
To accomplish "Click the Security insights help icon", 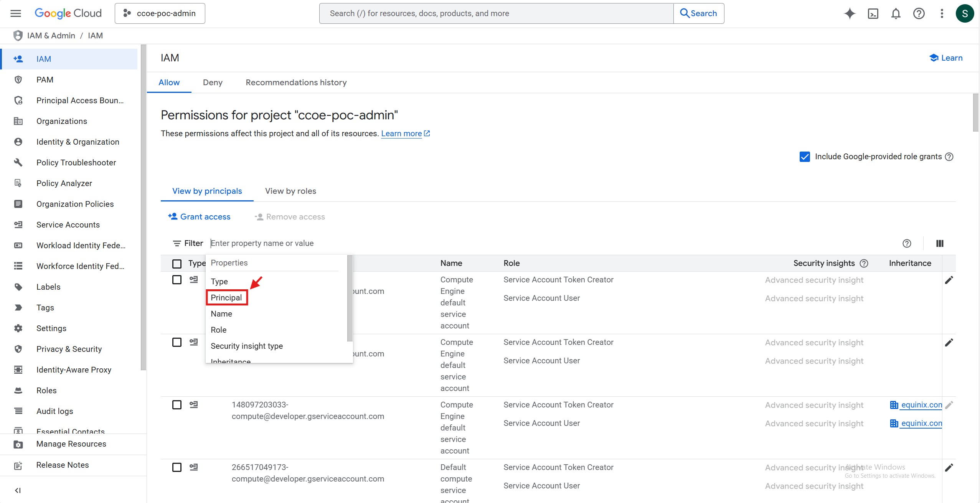I will (x=864, y=263).
